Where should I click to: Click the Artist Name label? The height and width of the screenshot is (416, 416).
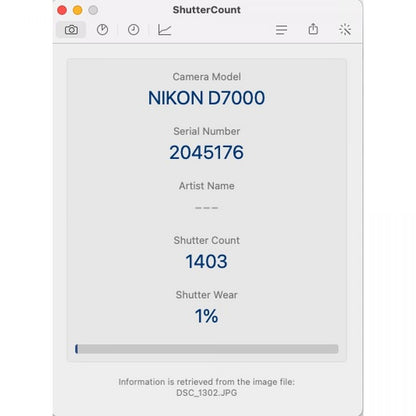coord(207,186)
